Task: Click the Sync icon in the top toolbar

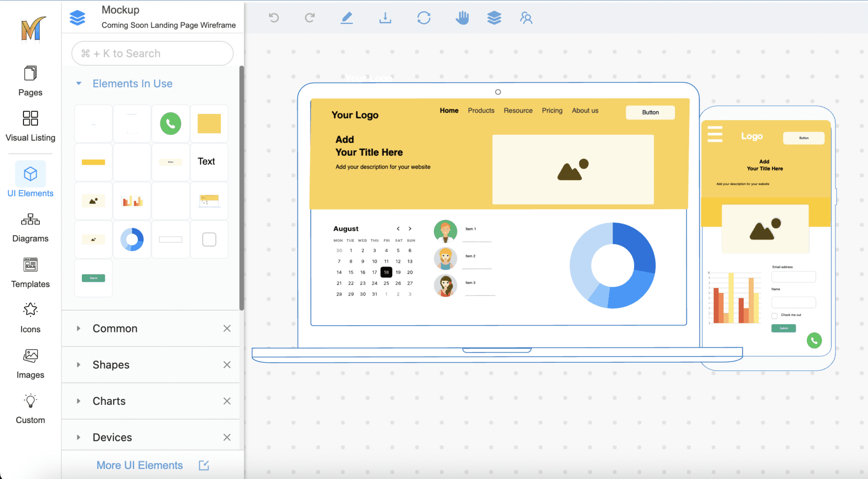Action: [x=424, y=18]
